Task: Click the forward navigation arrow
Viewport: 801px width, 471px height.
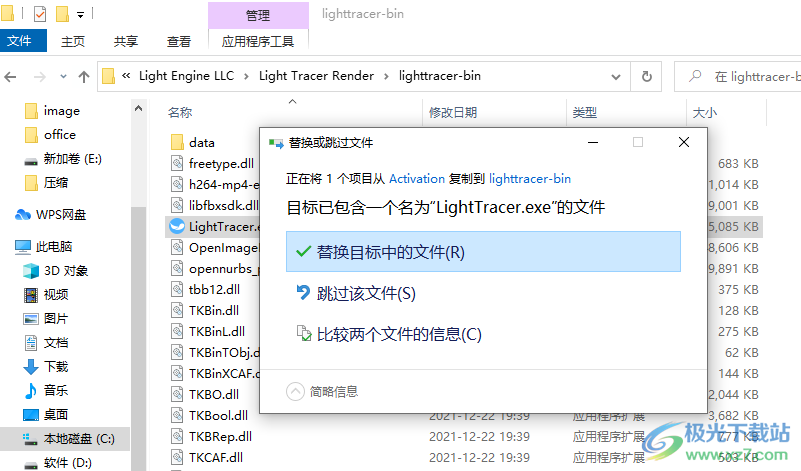Action: pyautogui.click(x=39, y=77)
